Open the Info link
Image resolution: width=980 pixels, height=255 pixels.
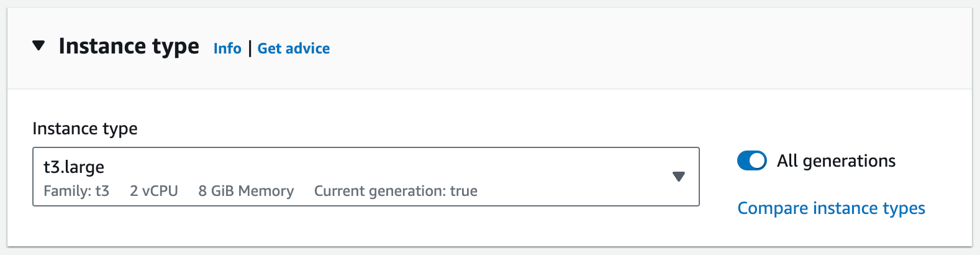[x=227, y=49]
